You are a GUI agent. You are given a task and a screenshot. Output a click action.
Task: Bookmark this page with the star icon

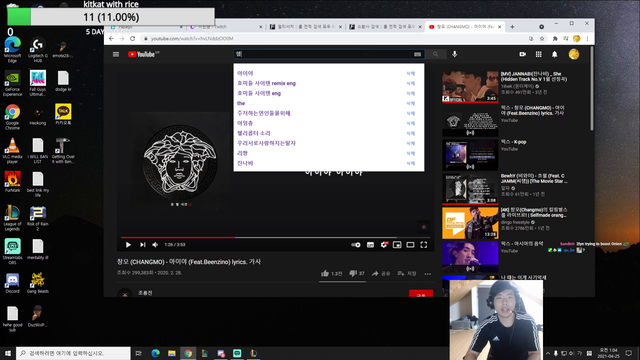pos(542,39)
